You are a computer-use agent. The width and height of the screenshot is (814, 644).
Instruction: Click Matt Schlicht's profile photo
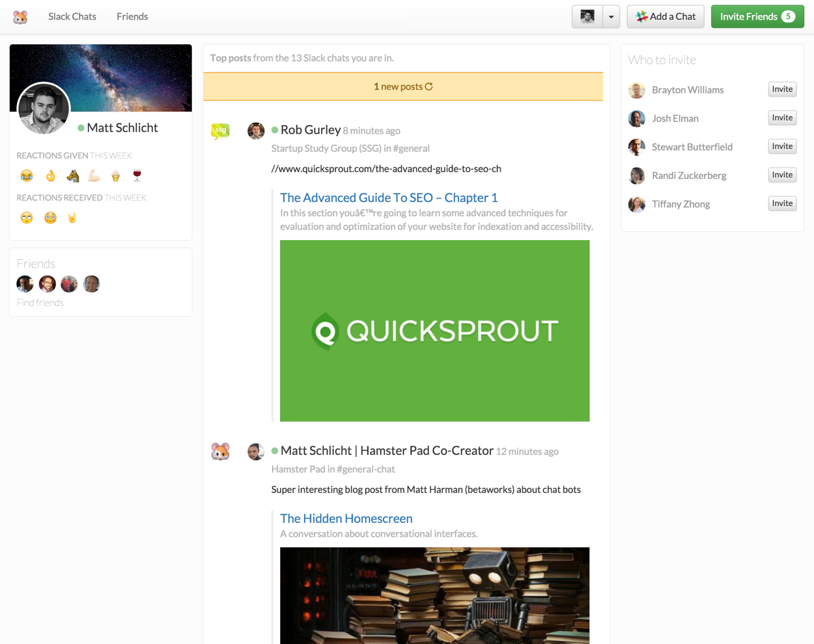pyautogui.click(x=44, y=108)
